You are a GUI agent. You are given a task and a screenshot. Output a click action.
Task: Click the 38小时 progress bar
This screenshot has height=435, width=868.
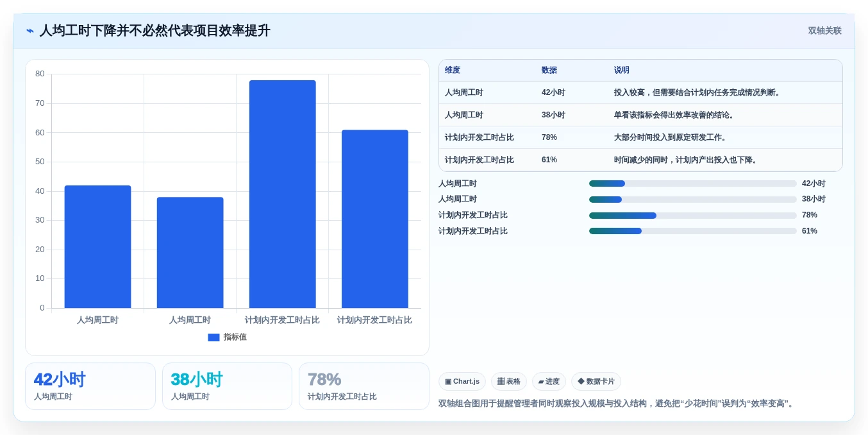pos(692,200)
